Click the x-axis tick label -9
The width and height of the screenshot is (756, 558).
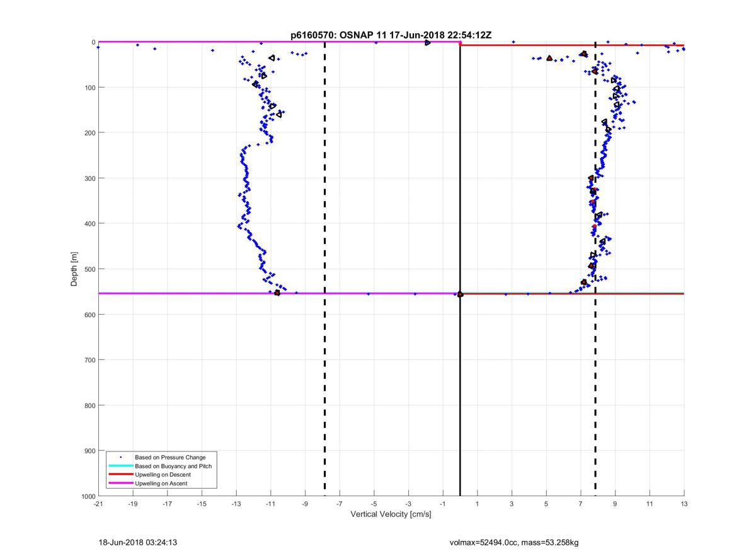305,504
